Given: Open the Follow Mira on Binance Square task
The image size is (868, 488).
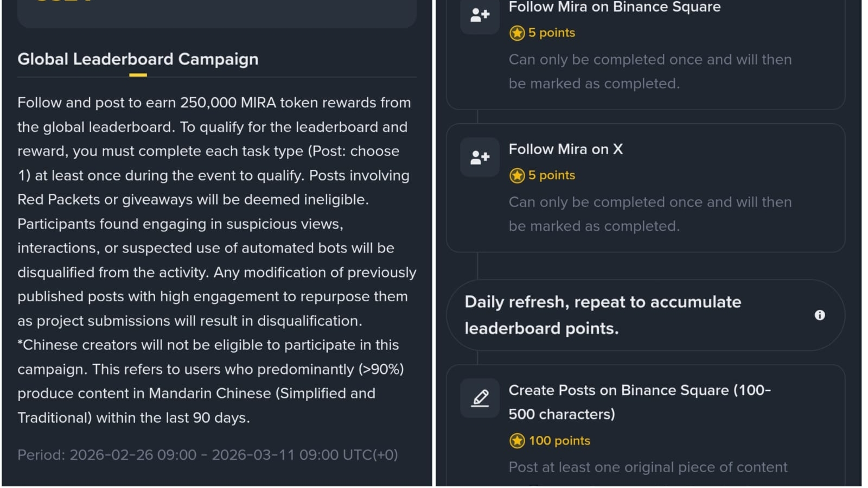Looking at the screenshot, I should point(614,7).
